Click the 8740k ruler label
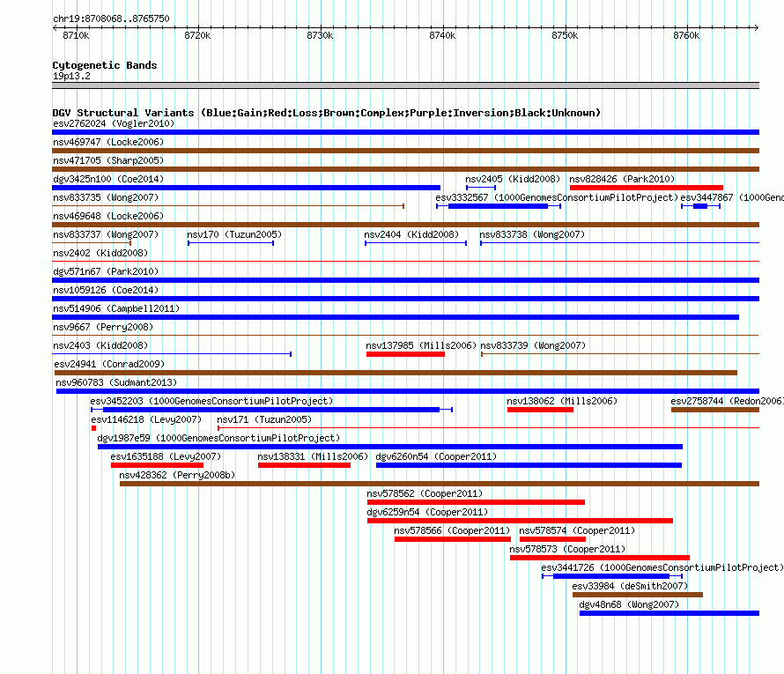The height and width of the screenshot is (674, 784). (442, 35)
